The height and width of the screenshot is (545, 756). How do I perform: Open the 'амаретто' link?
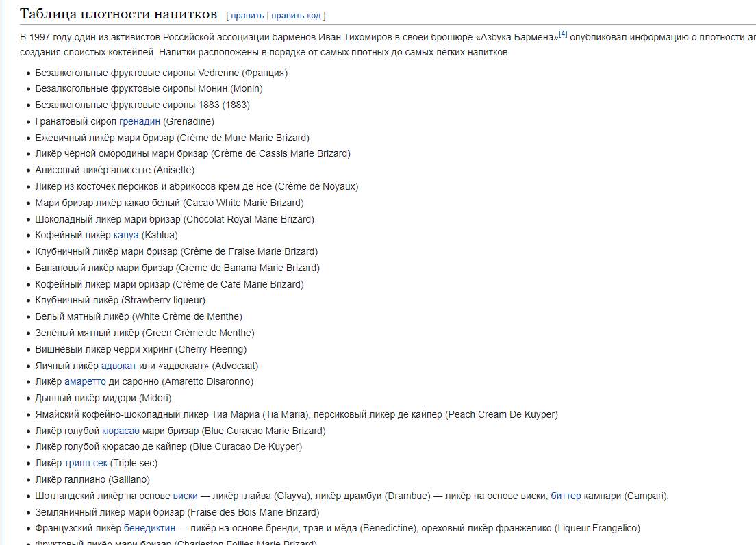point(85,381)
